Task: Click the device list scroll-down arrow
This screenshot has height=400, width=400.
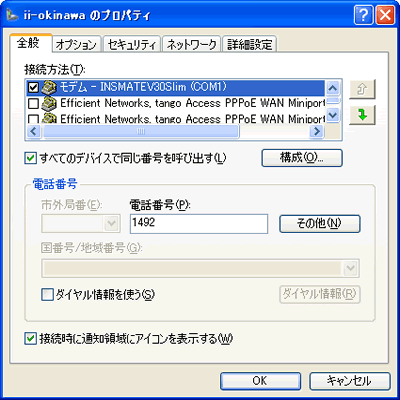Action: (x=333, y=115)
